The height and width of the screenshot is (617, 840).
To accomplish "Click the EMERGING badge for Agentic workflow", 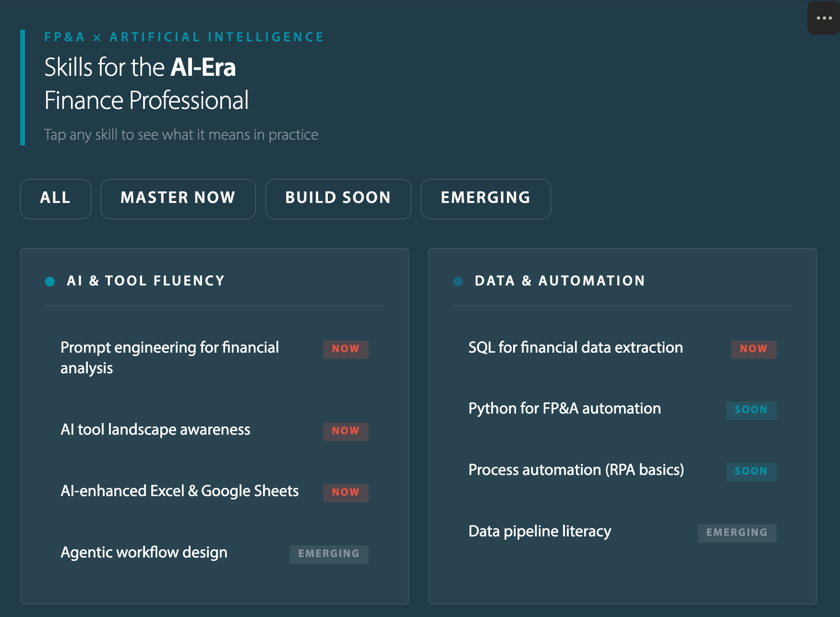I will tap(329, 554).
